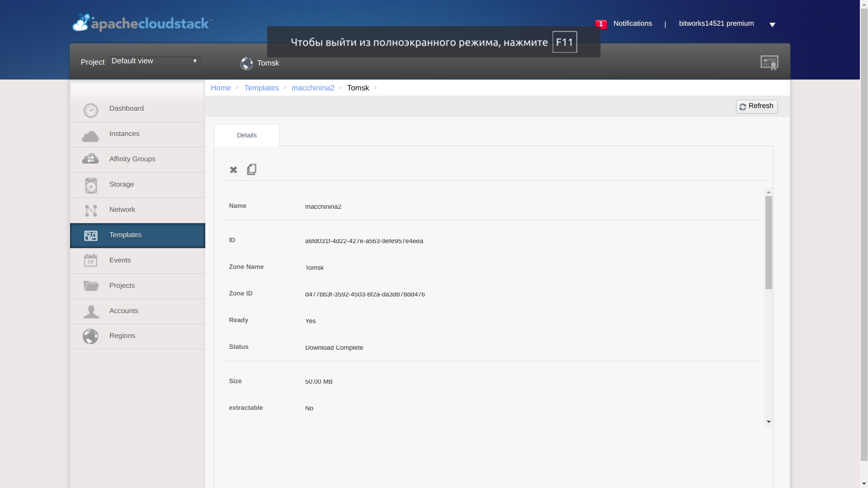Click the Tomsk breadcrumb item
The width and height of the screenshot is (868, 488).
(358, 88)
